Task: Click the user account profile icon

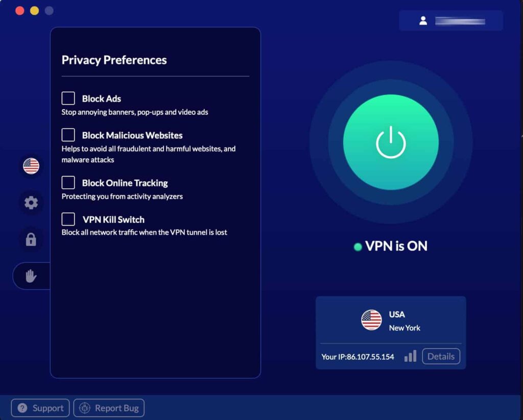Action: point(423,21)
